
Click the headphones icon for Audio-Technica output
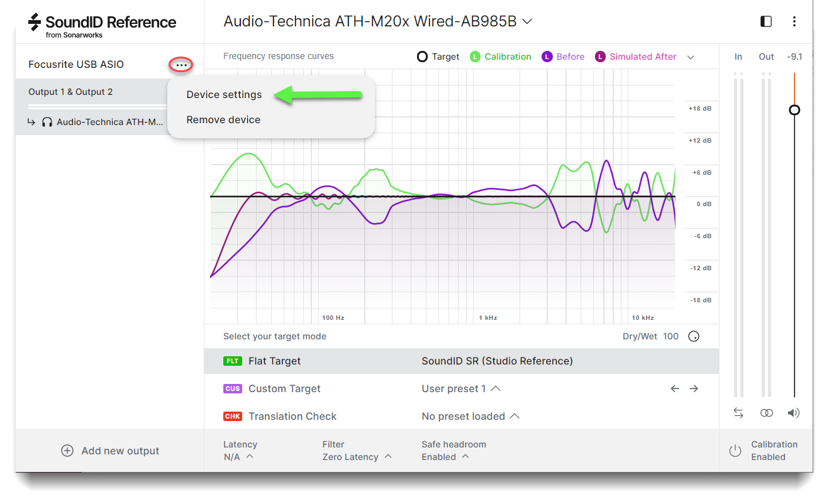(47, 122)
